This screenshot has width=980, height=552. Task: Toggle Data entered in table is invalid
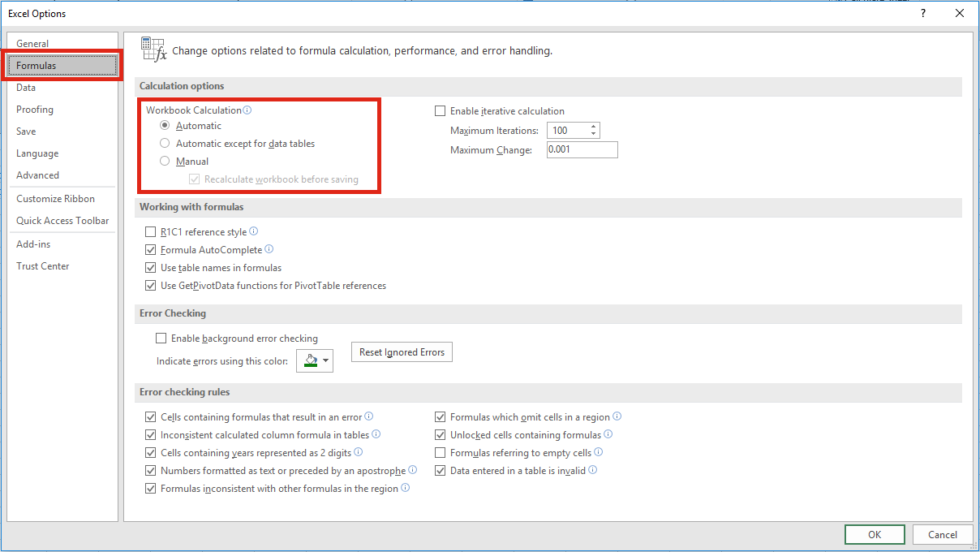coord(441,471)
